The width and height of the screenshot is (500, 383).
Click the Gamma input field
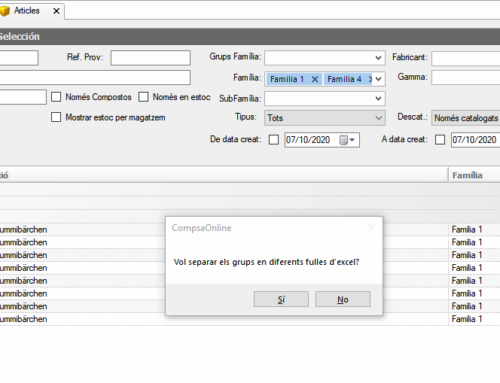pyautogui.click(x=466, y=77)
